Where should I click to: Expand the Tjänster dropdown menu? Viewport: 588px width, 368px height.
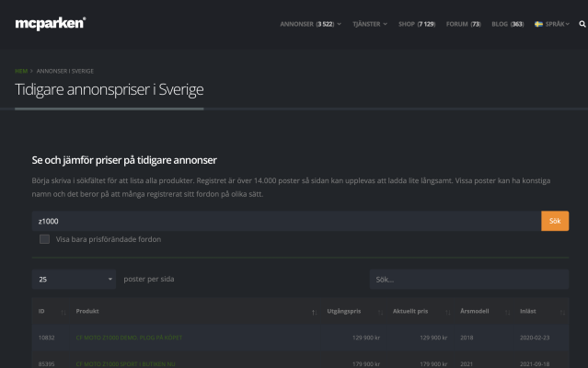369,24
